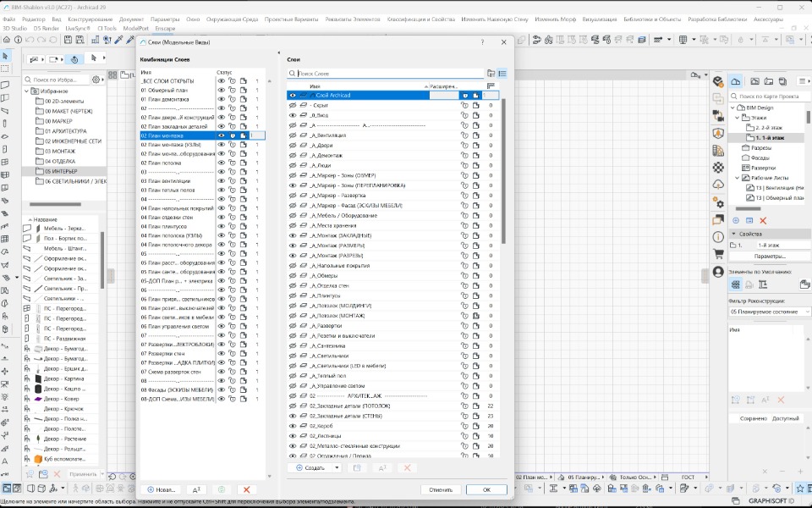Viewport: 812px width, 508px height.
Task: Open navigator options menu arrow button
Action: point(803,81)
